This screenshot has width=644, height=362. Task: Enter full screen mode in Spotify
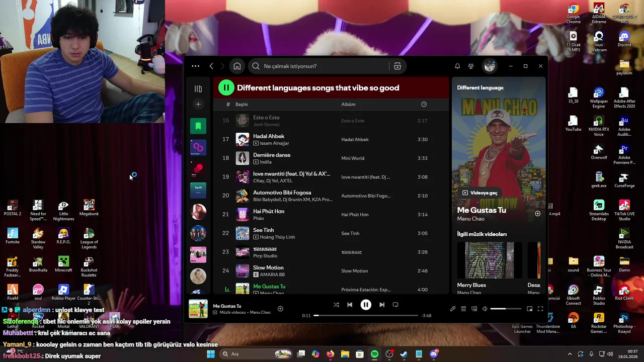pyautogui.click(x=540, y=309)
